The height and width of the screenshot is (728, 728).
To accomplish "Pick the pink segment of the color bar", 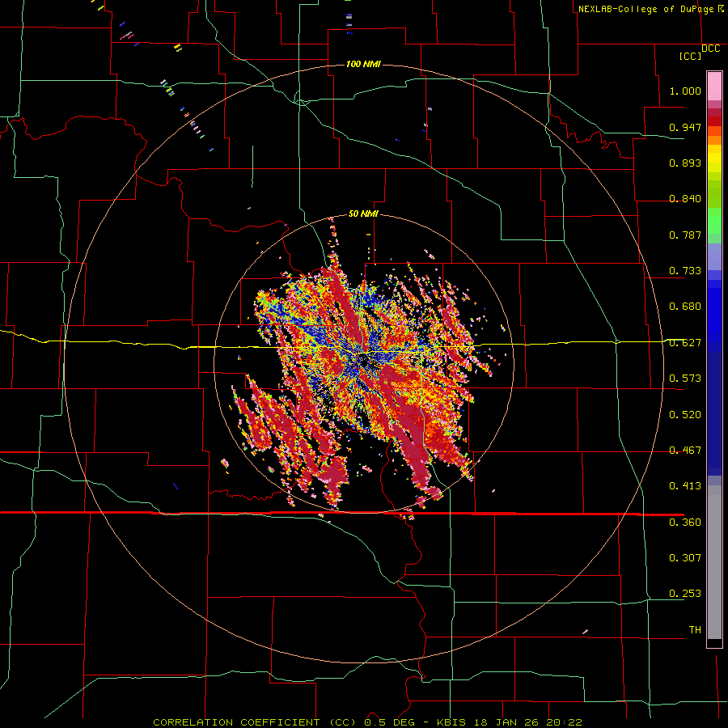I will click(x=714, y=87).
